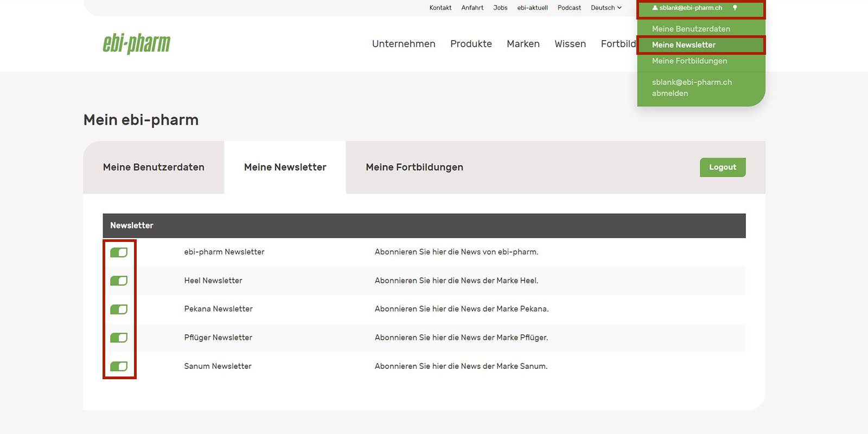Open the Podcast link

point(569,8)
